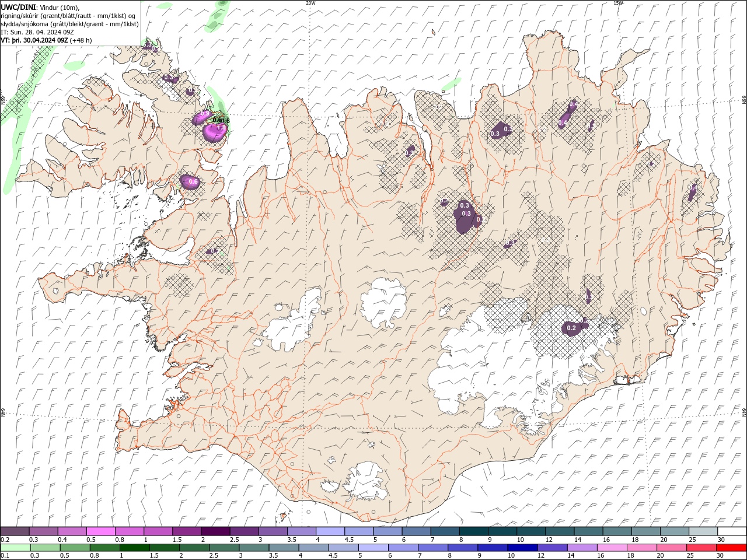Pick the darkest purple 2–2.5 upper legend swatch

(216, 531)
